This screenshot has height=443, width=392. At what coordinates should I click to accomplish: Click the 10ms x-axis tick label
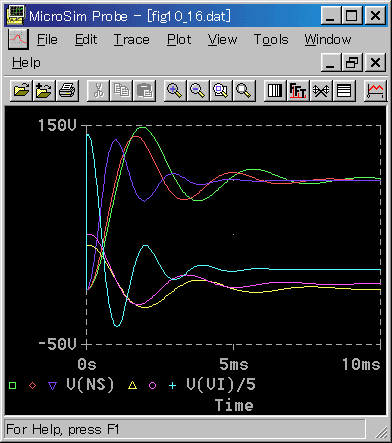[361, 364]
